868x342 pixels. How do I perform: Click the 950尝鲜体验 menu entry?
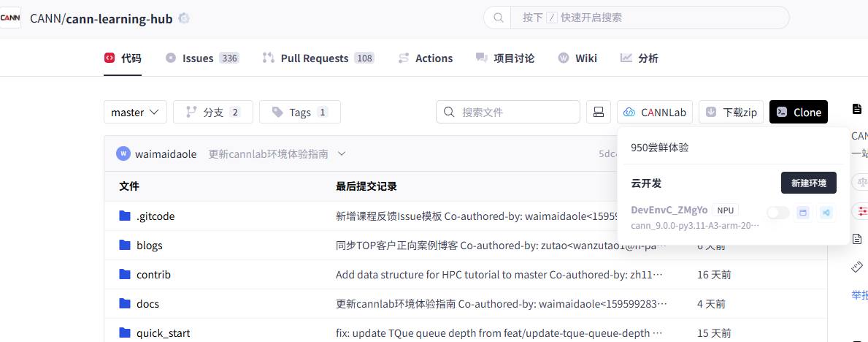point(660,148)
